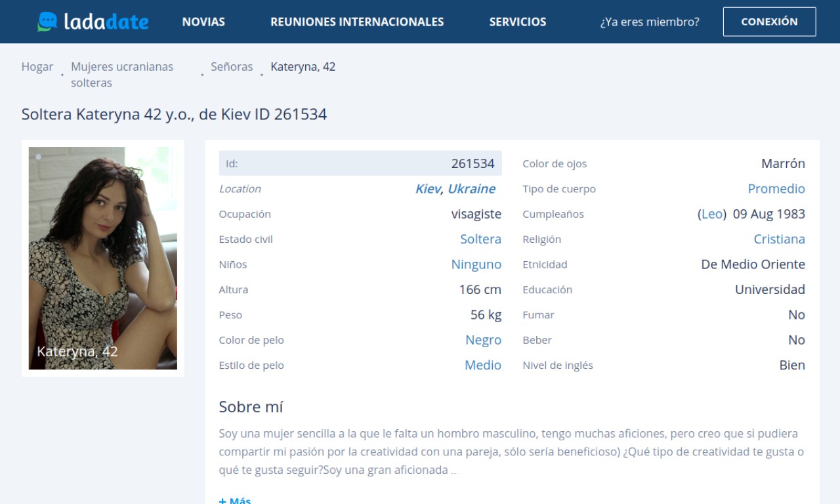Click the ¿Ya eres miembro? text
This screenshot has width=840, height=504.
pos(649,22)
